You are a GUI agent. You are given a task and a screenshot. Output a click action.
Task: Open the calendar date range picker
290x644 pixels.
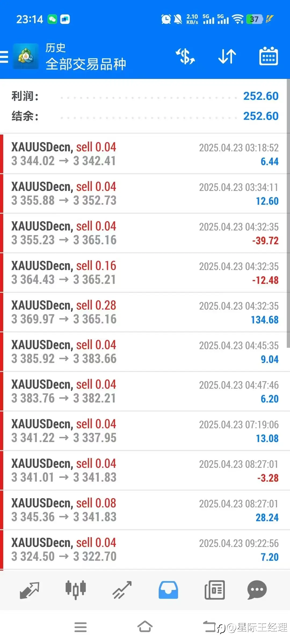pyautogui.click(x=269, y=56)
